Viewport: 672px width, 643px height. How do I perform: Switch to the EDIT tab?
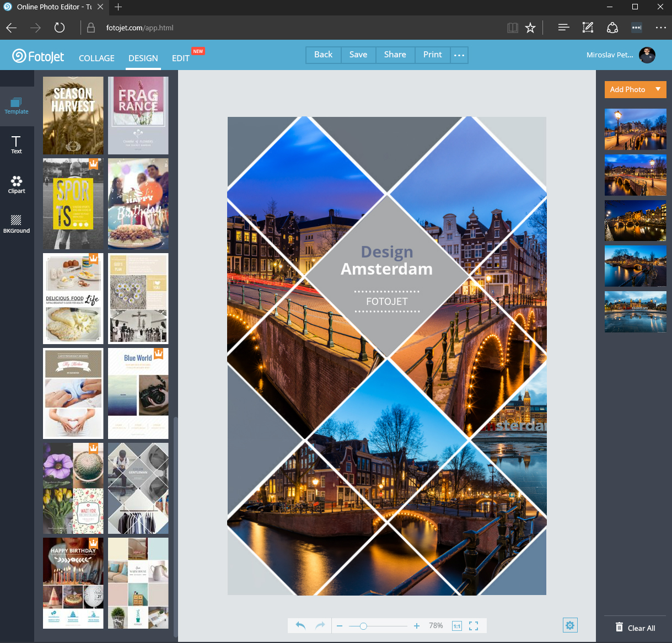[180, 58]
